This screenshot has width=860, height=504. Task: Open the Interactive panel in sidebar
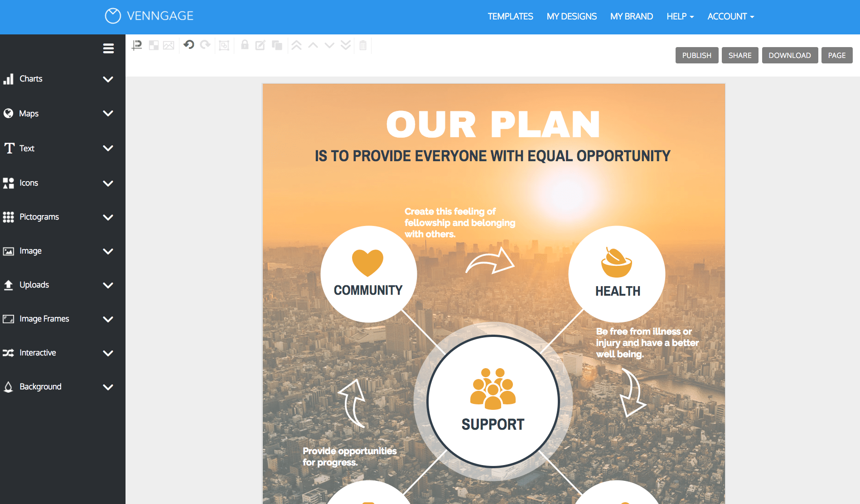point(38,353)
